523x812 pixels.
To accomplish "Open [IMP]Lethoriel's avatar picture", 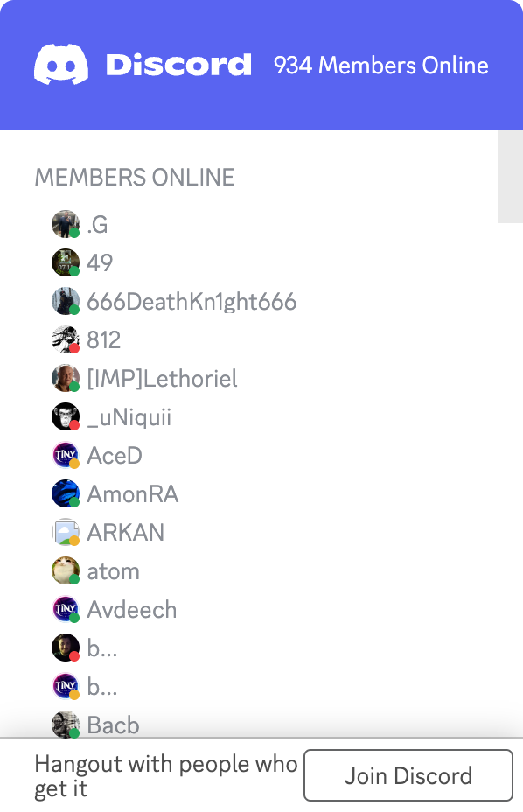I will tap(66, 378).
